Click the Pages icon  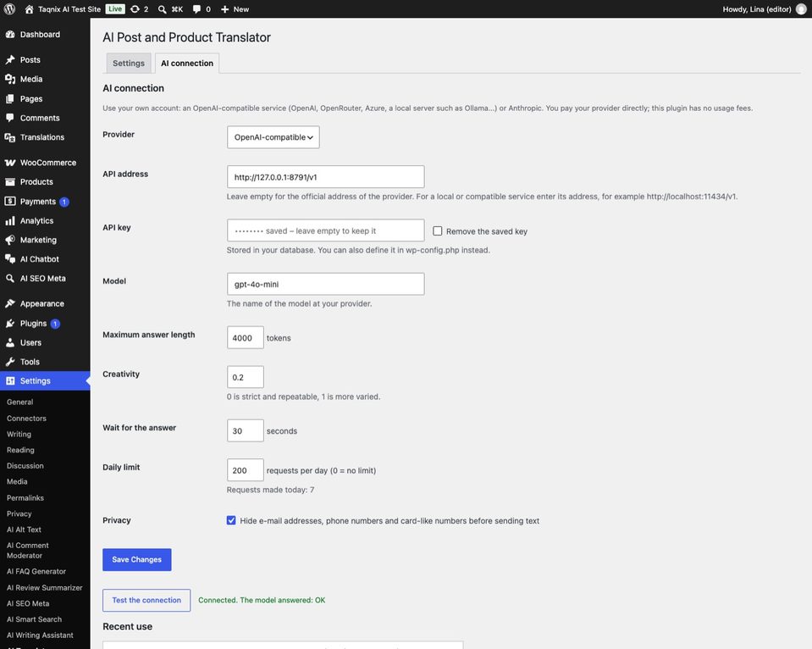tap(10, 98)
